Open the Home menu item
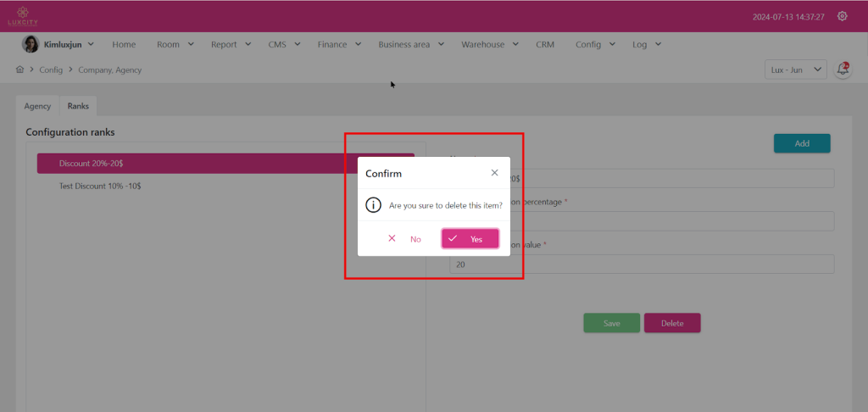This screenshot has width=868, height=412. tap(124, 44)
